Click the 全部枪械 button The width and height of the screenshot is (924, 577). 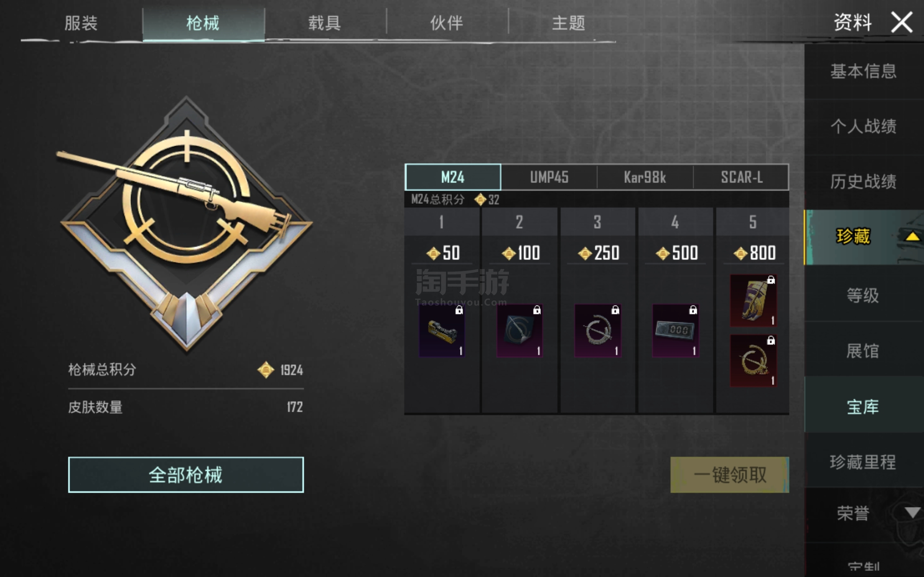(186, 475)
